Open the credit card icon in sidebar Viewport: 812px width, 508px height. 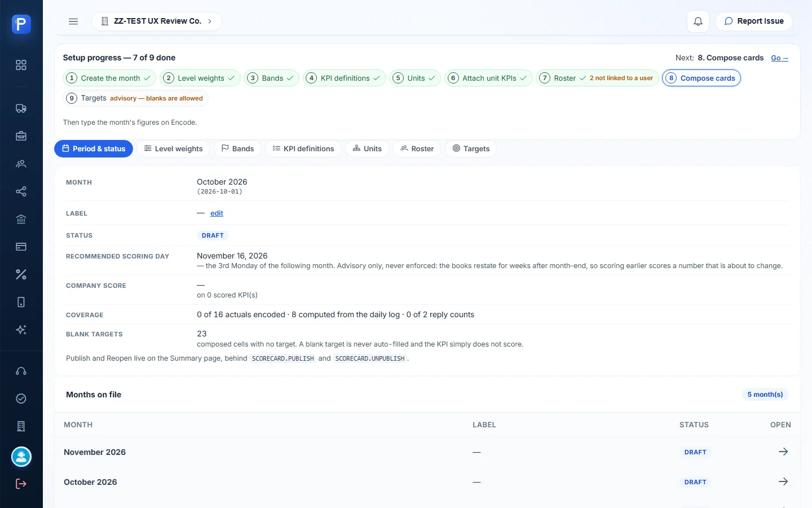pos(21,247)
